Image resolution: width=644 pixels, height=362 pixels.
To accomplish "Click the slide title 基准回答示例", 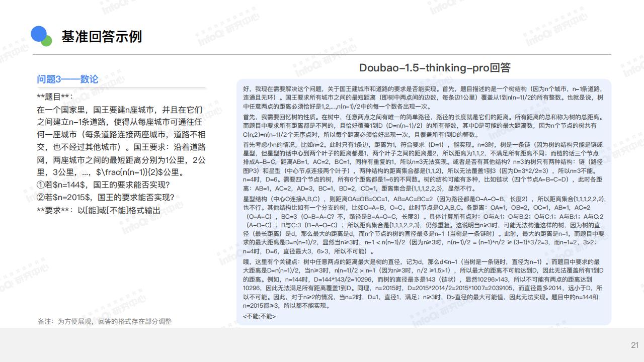I will [102, 36].
